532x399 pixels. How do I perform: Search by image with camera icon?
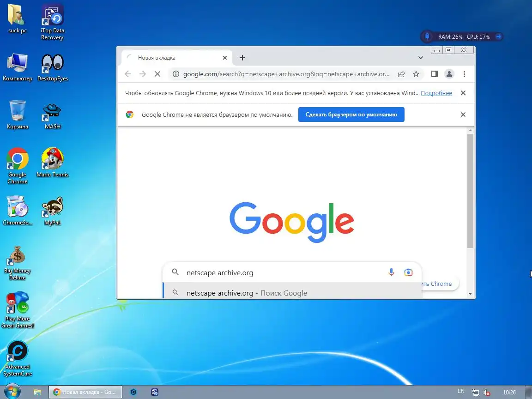[x=409, y=272]
